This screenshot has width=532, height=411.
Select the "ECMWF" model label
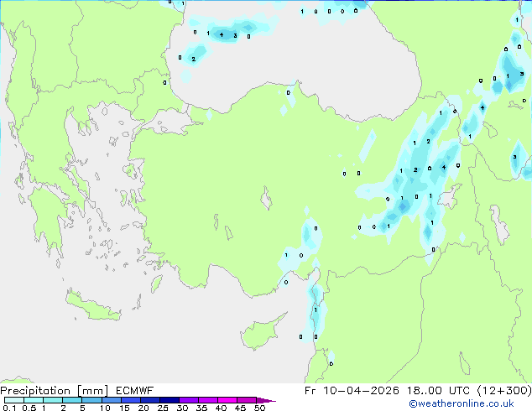(x=135, y=391)
